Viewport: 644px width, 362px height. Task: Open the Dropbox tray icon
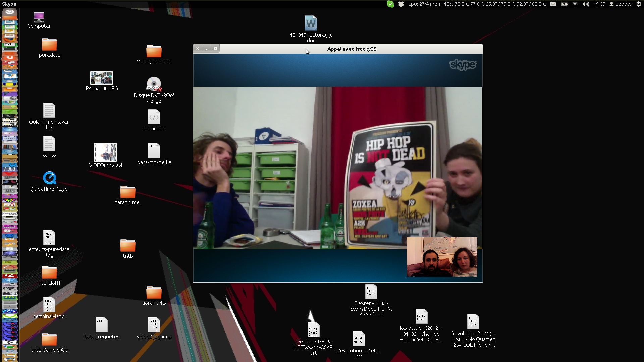coord(401,4)
